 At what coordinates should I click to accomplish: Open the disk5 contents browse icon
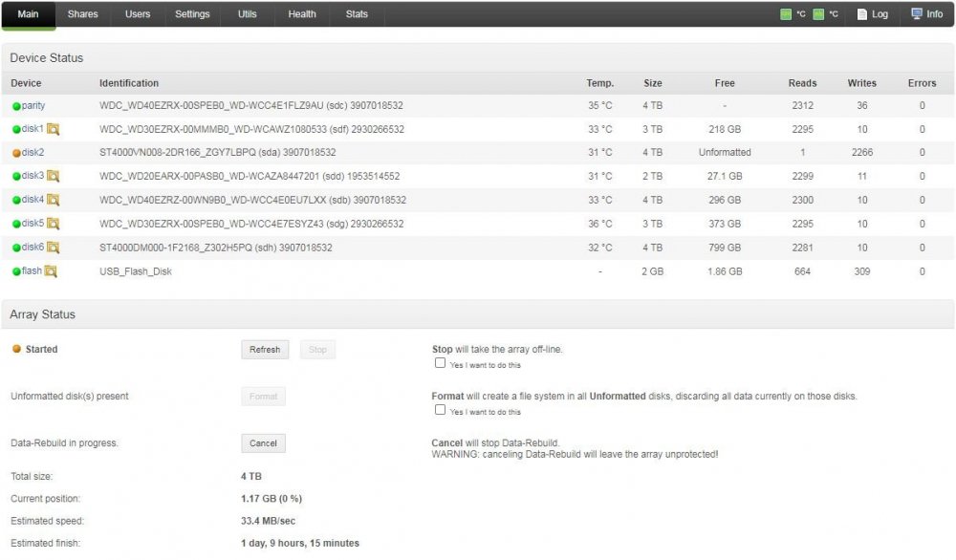(x=53, y=224)
